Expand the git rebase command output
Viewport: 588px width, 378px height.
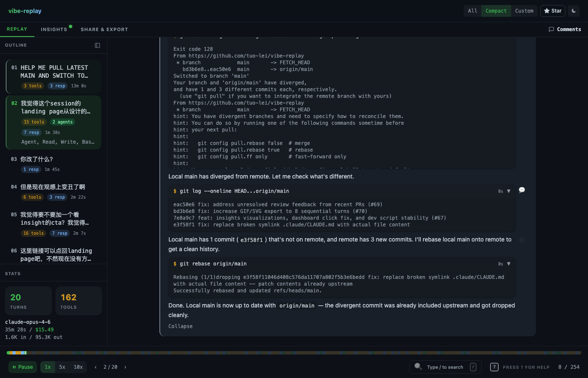click(509, 263)
